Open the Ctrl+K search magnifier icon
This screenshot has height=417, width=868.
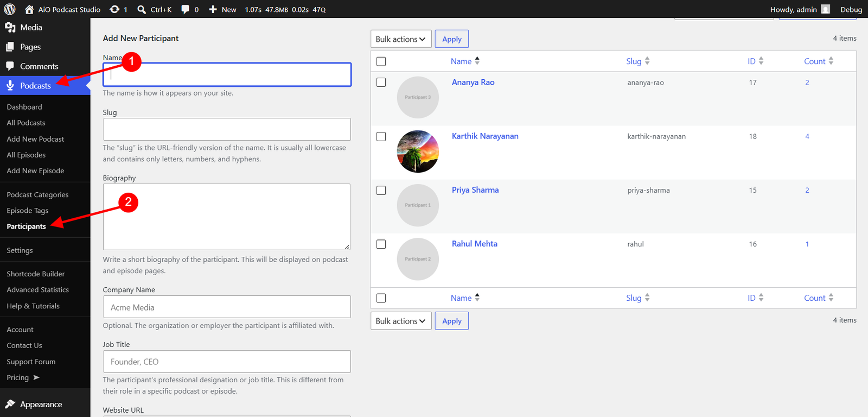(x=142, y=9)
